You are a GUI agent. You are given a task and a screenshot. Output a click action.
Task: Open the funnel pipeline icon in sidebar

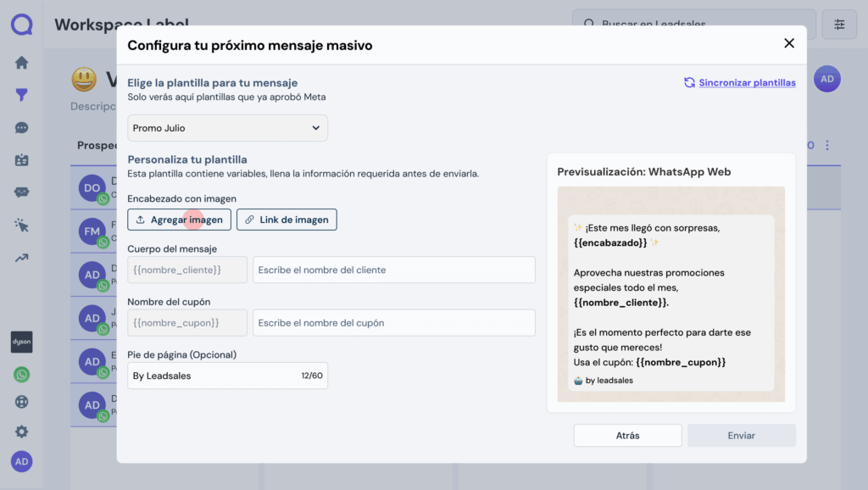tap(22, 95)
